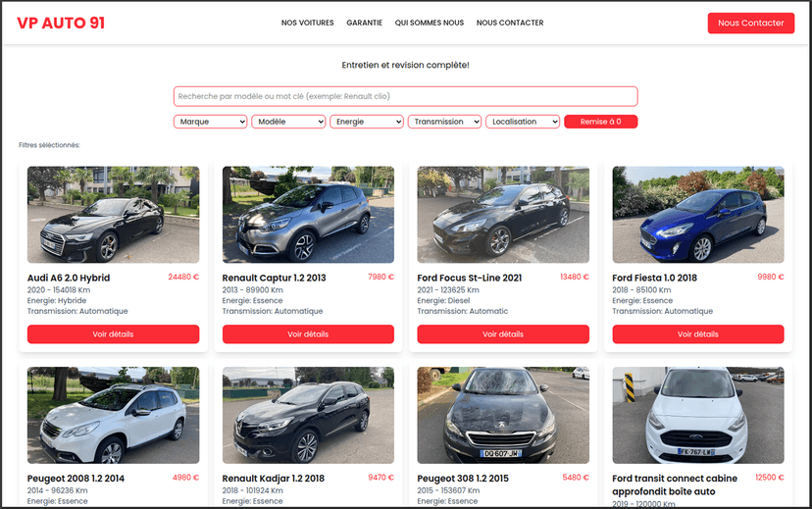
Task: Select the blue Ford Fiesta photo
Action: pyautogui.click(x=697, y=214)
